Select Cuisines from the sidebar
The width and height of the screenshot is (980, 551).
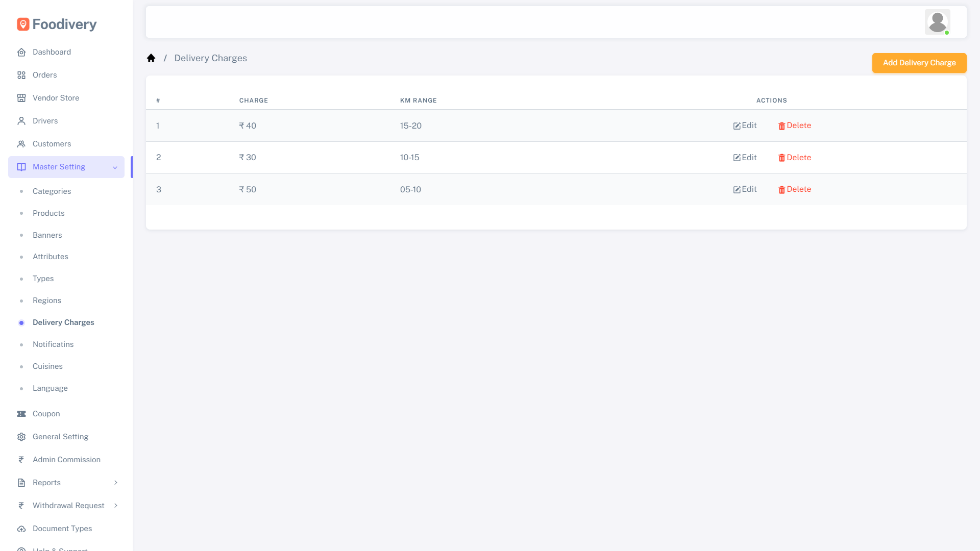pos(47,366)
